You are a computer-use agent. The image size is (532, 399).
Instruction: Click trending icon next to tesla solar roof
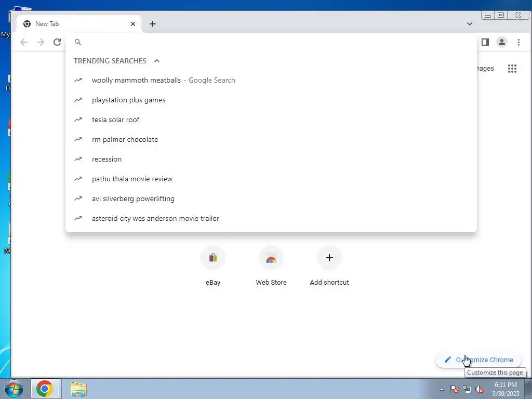coord(78,119)
